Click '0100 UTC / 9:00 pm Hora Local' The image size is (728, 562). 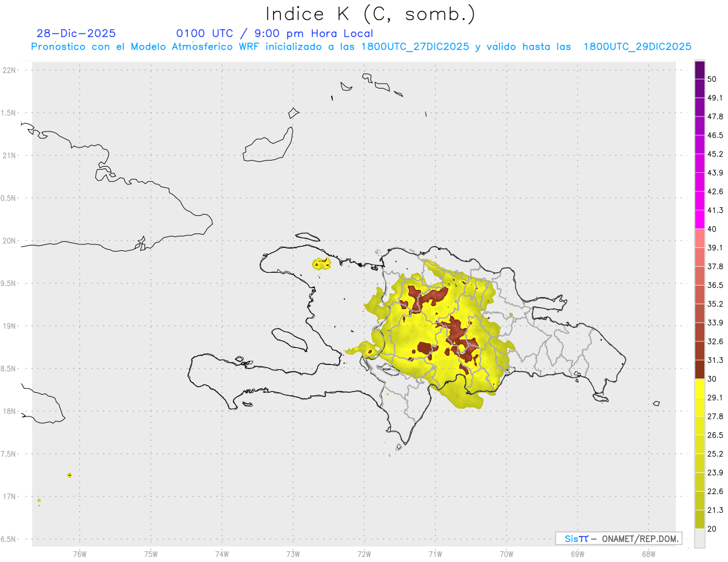(275, 33)
